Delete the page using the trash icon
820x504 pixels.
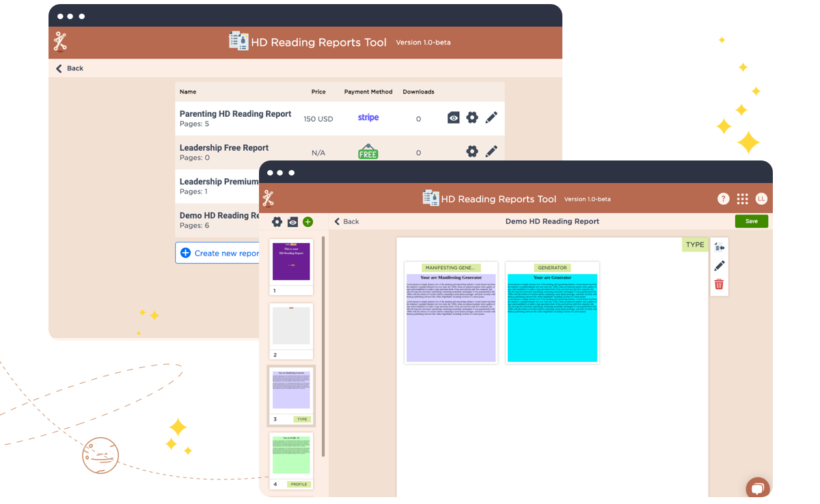point(718,284)
